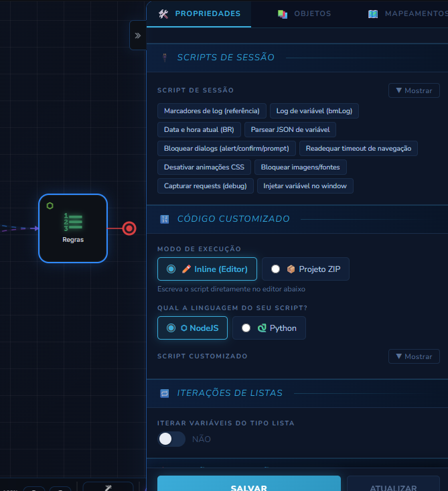Click the NÃO label beside the switch
Viewport: 448px width, 491px height.
(202, 439)
